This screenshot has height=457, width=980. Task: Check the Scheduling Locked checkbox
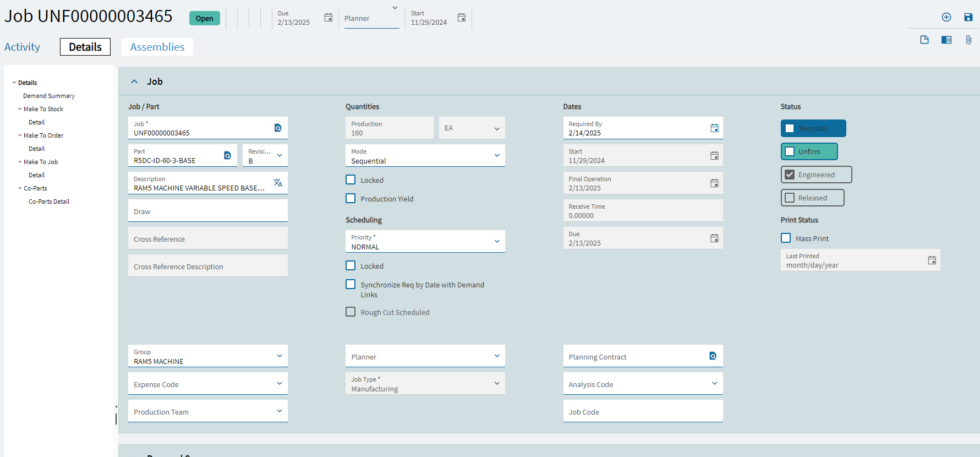point(351,265)
